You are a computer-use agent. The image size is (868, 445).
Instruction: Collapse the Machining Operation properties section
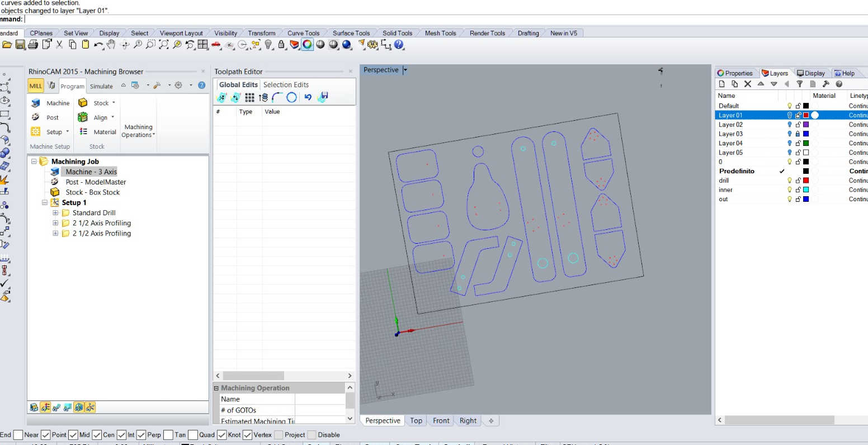[x=216, y=388]
